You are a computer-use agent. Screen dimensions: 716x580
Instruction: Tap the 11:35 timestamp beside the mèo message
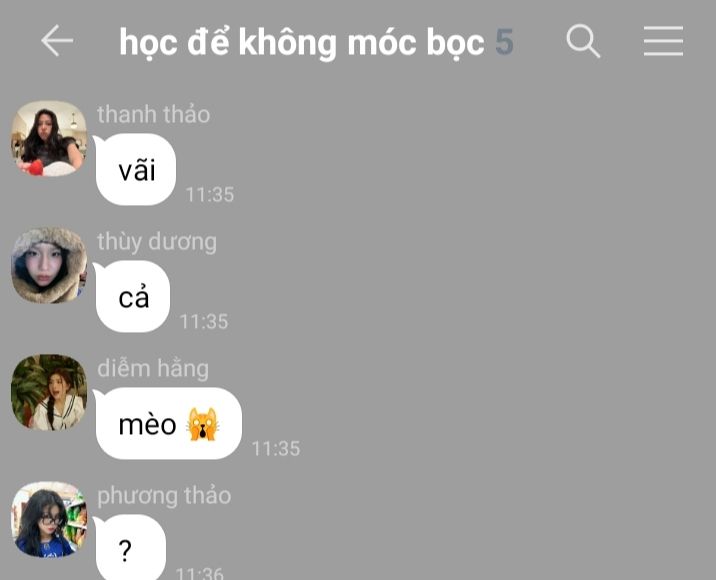tap(276, 448)
